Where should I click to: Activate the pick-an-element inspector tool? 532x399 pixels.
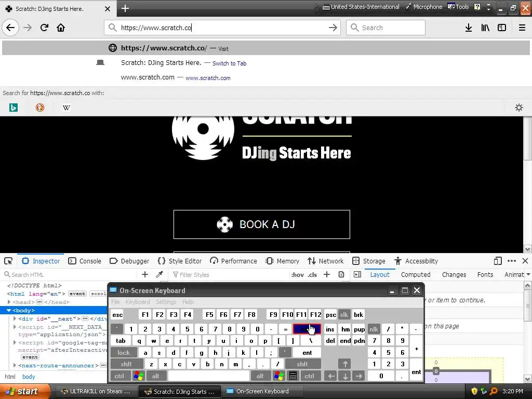pos(8,261)
